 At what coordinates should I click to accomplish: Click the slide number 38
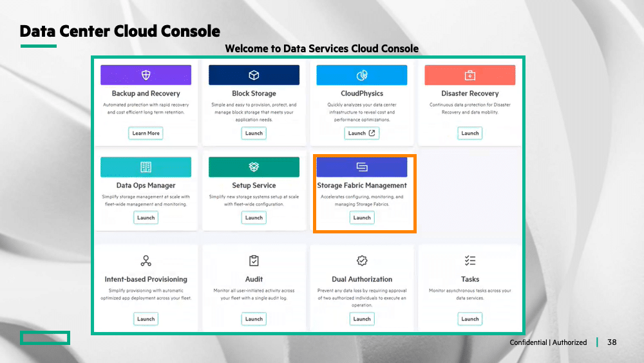point(612,342)
